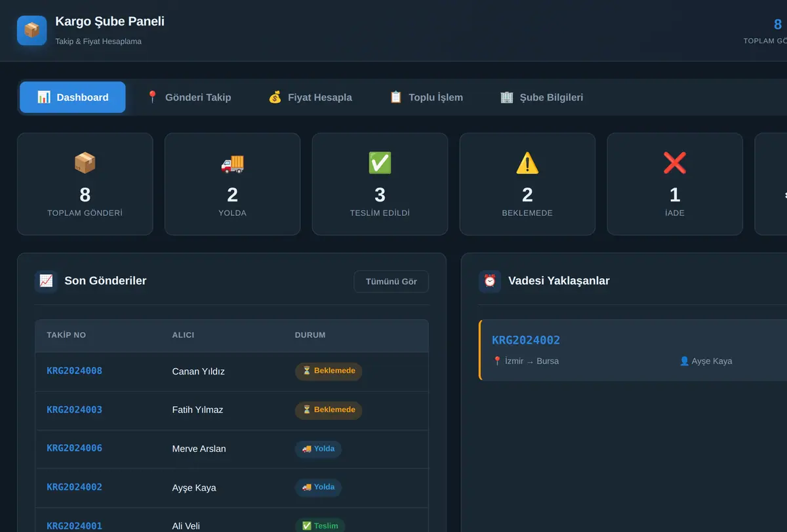Open the Fiyat Hesapla tab
Viewport: 787px width, 532px height.
point(310,97)
